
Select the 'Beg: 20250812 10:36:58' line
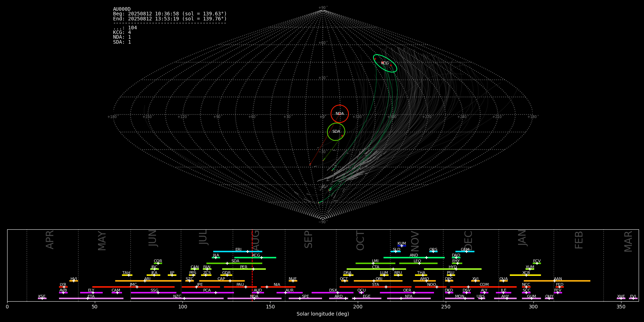pyautogui.click(x=170, y=14)
